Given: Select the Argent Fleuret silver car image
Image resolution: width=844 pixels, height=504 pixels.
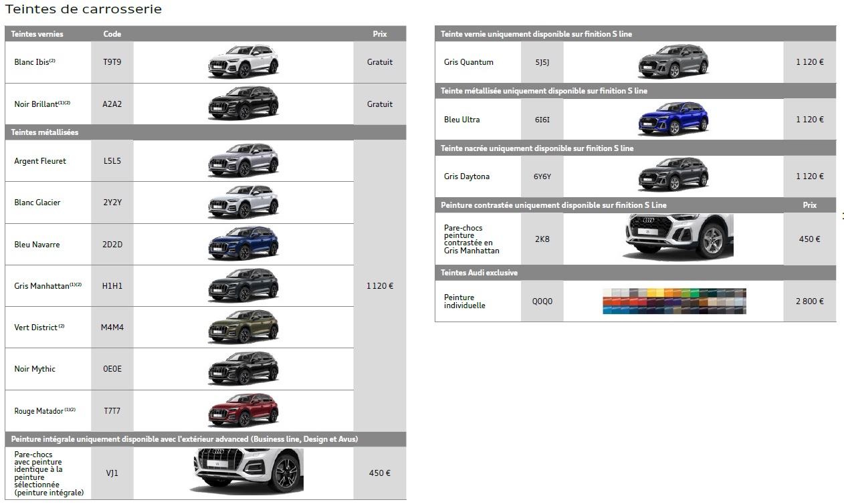Looking at the screenshot, I should point(243,160).
